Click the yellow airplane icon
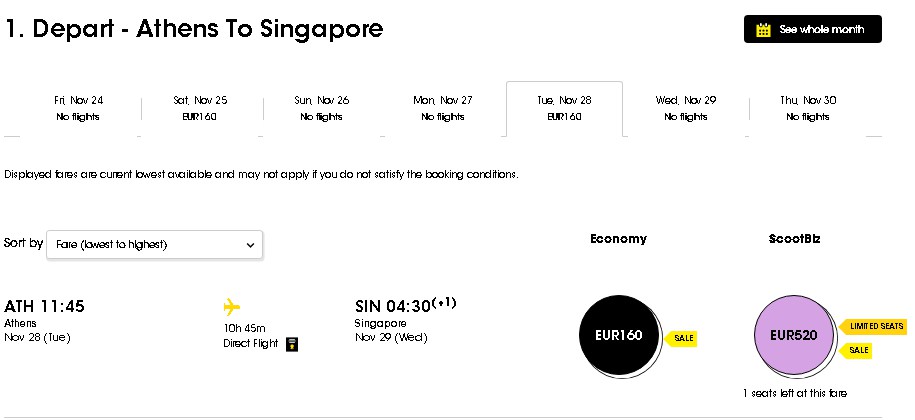The width and height of the screenshot is (915, 420). point(232,306)
